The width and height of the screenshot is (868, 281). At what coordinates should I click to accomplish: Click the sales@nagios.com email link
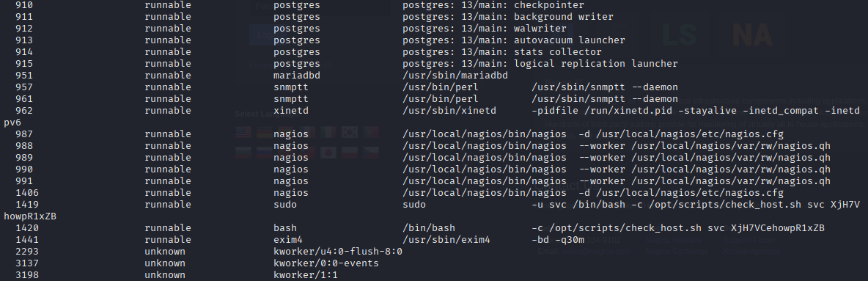[596, 251]
